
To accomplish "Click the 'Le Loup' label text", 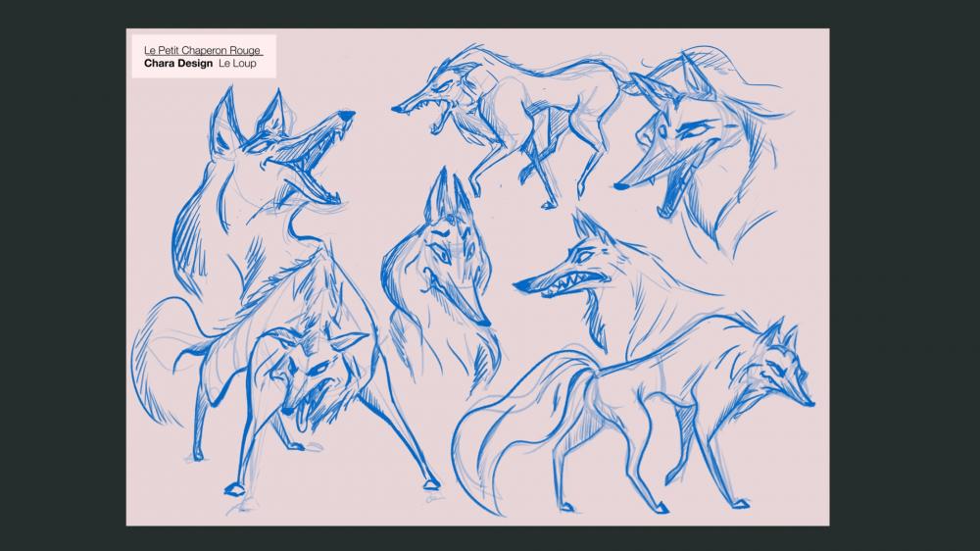I will point(237,63).
